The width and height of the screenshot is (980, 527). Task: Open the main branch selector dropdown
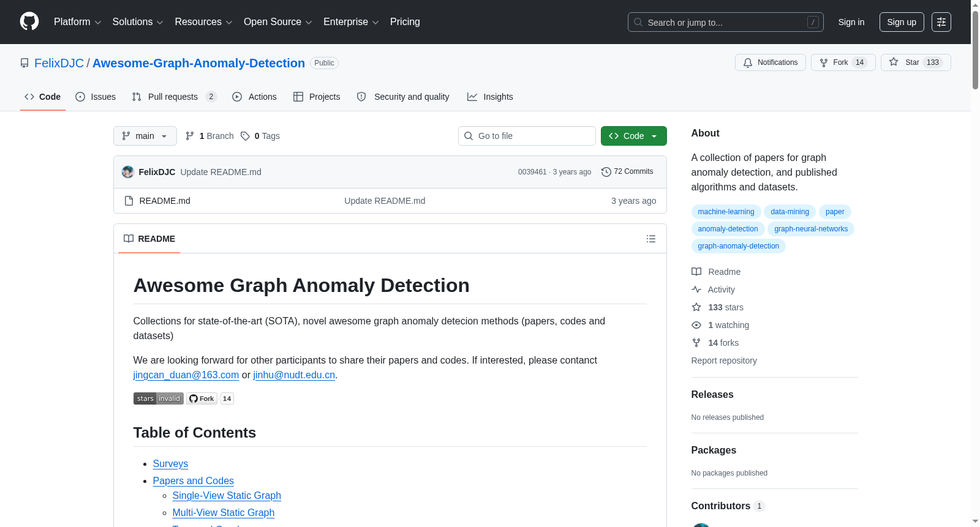click(x=145, y=136)
